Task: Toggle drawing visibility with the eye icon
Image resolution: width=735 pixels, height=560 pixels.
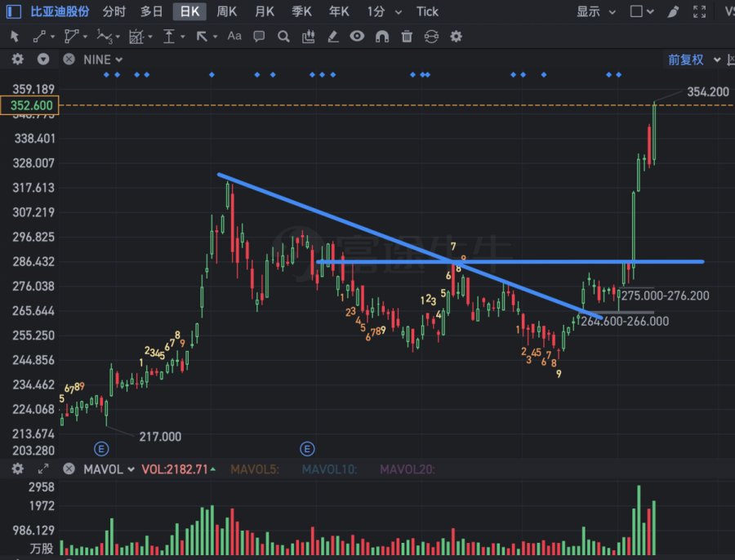Action: (x=357, y=36)
